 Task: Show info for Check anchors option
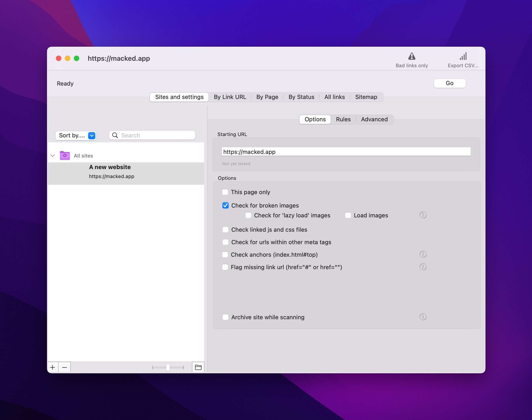423,254
